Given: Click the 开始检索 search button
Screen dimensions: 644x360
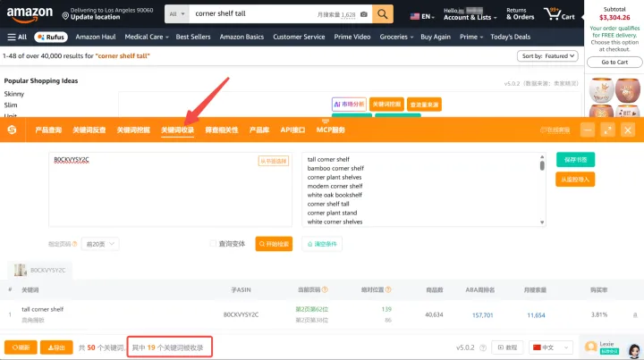Looking at the screenshot, I should coord(274,244).
